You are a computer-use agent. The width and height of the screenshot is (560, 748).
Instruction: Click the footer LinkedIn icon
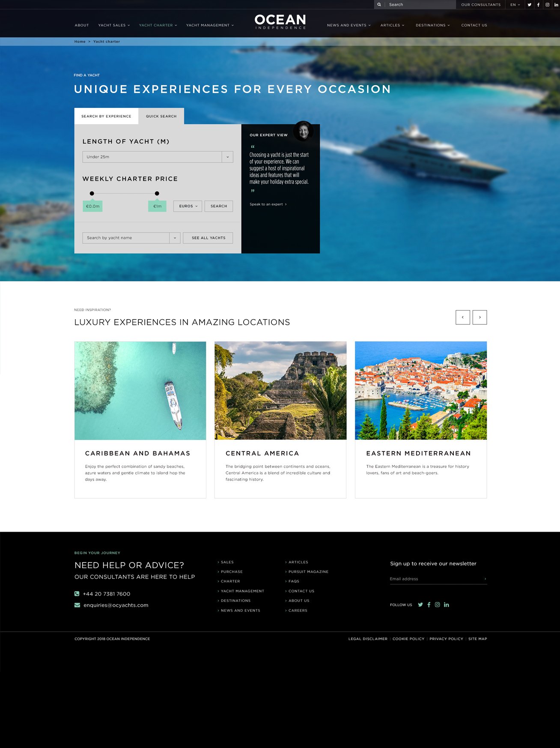point(446,604)
